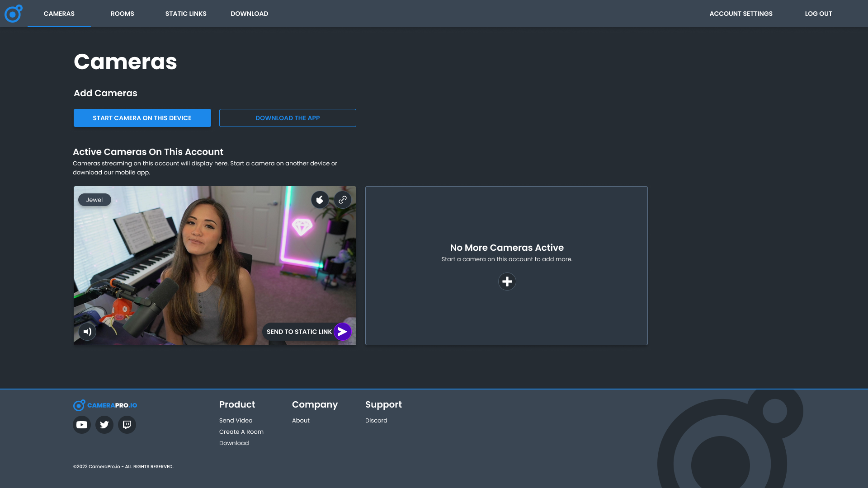Click the purple send arrow icon
The image size is (868, 488).
(343, 332)
